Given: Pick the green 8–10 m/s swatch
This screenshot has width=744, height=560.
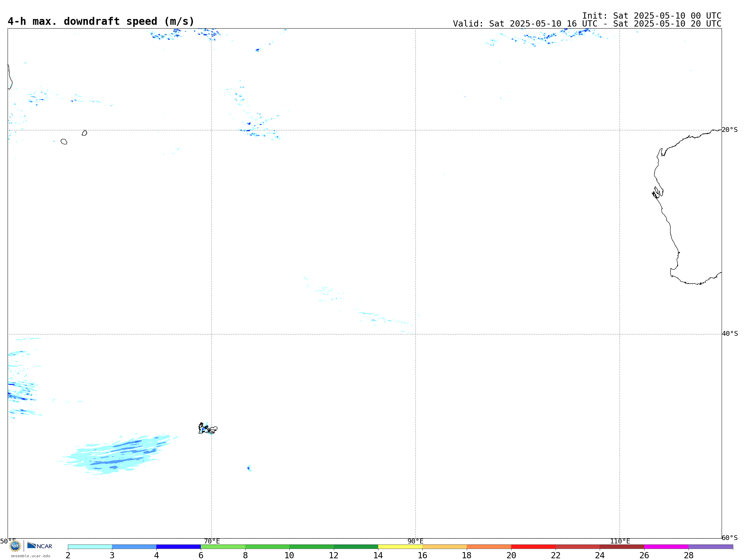Looking at the screenshot, I should (267, 547).
